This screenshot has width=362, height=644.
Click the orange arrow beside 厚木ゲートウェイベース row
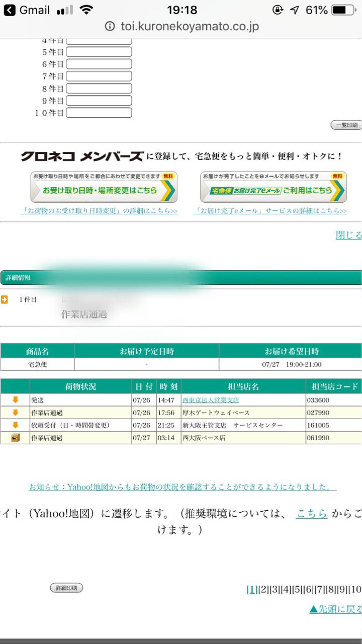click(x=15, y=413)
